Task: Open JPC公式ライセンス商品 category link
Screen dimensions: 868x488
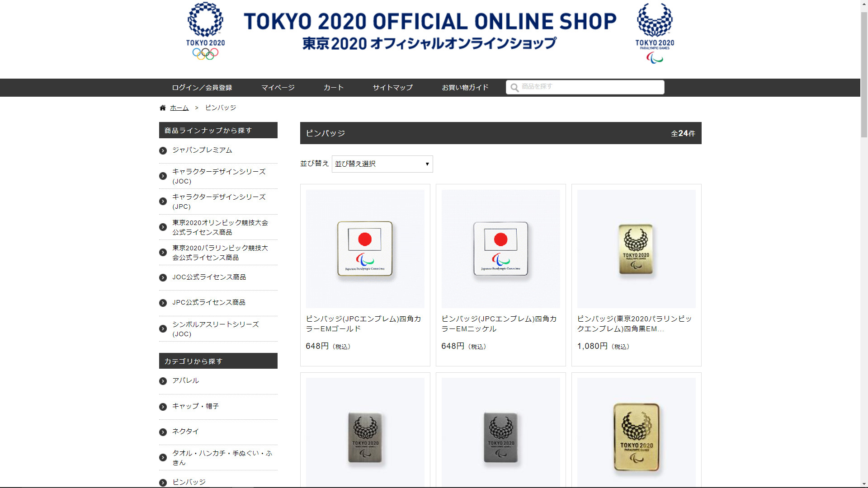Action: [x=209, y=302]
